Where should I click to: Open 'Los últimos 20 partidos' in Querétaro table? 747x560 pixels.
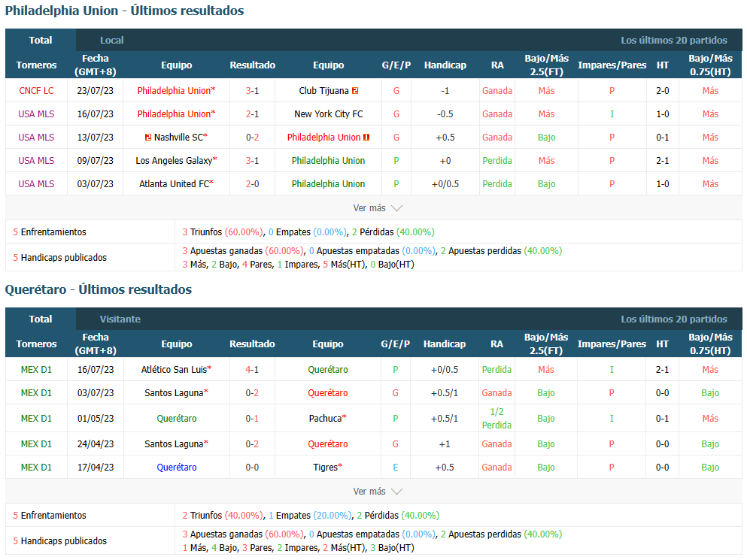(673, 319)
